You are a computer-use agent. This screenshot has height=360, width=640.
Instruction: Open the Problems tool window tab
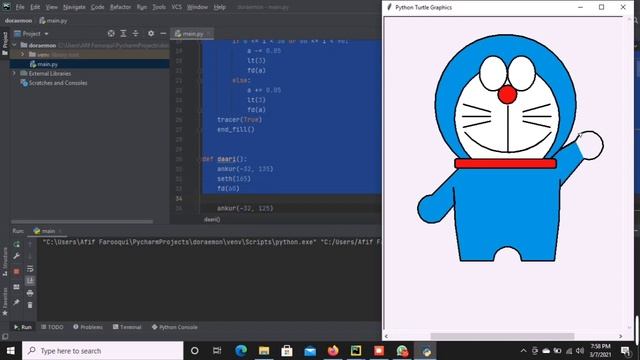click(x=88, y=327)
